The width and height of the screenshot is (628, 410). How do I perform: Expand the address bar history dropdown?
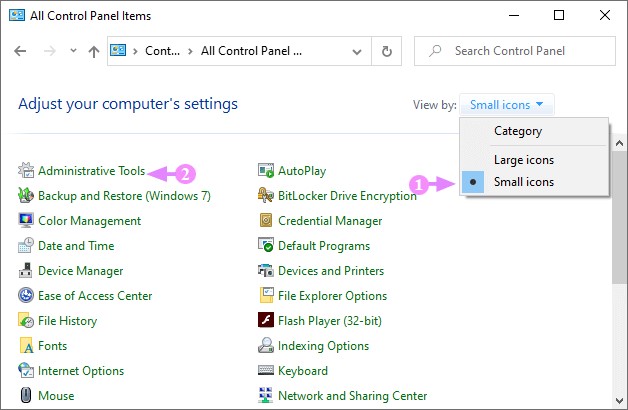(356, 51)
